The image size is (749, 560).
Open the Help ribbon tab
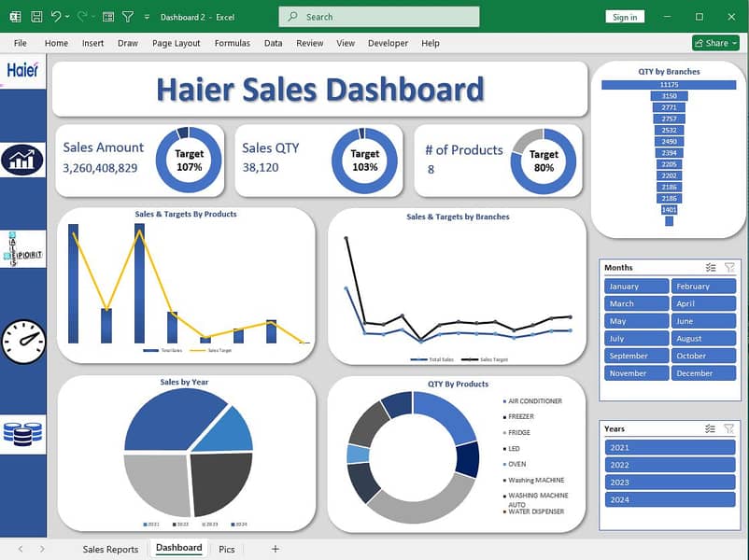click(x=431, y=43)
